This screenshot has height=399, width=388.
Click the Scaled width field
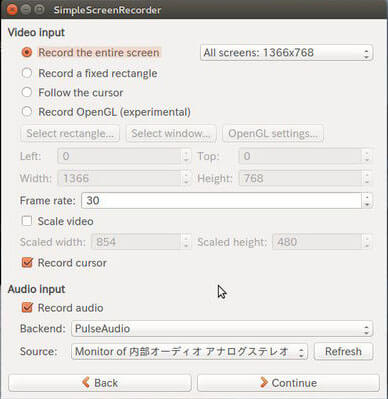(x=136, y=242)
